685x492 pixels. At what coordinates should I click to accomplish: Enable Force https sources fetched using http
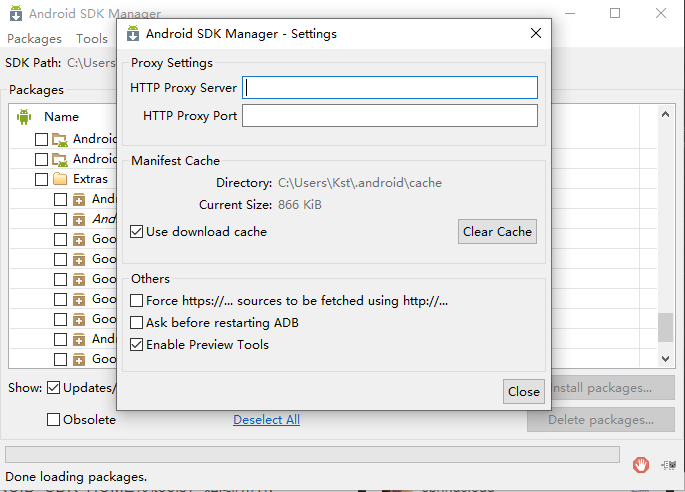[x=136, y=301]
